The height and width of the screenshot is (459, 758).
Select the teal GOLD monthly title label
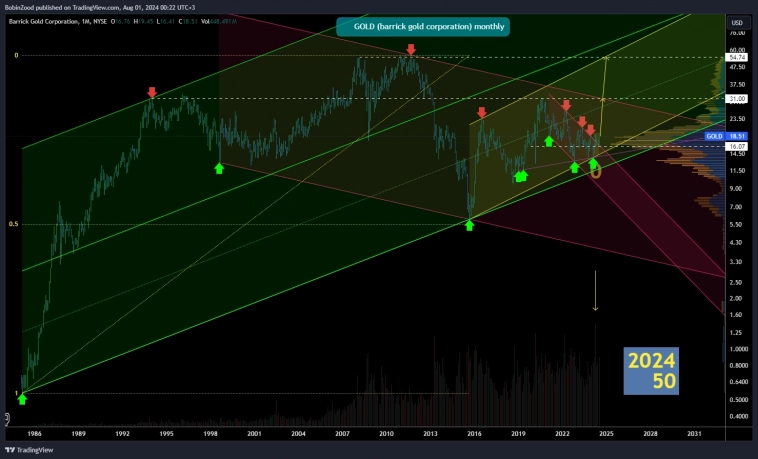[423, 27]
